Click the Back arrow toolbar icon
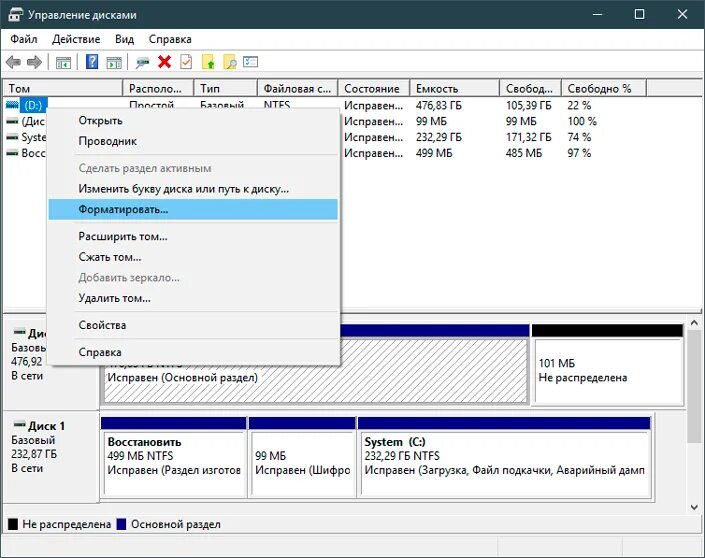This screenshot has width=705, height=558. [x=13, y=62]
